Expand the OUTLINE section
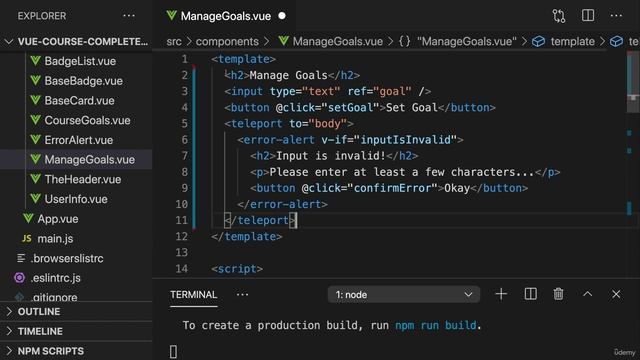 click(x=76, y=311)
